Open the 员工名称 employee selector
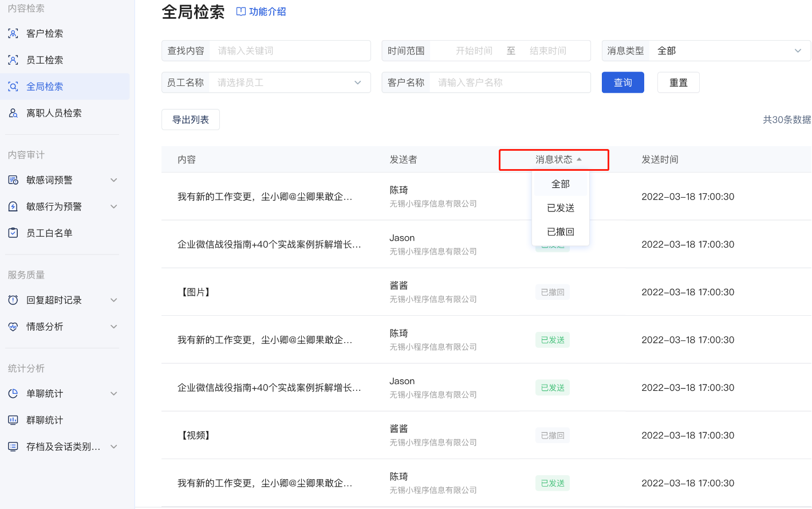812x509 pixels. (x=266, y=83)
